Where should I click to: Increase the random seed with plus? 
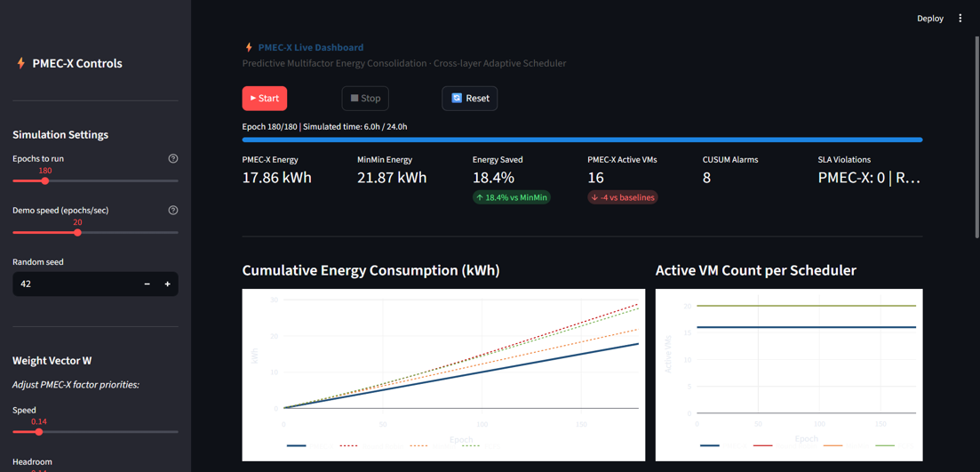[168, 284]
